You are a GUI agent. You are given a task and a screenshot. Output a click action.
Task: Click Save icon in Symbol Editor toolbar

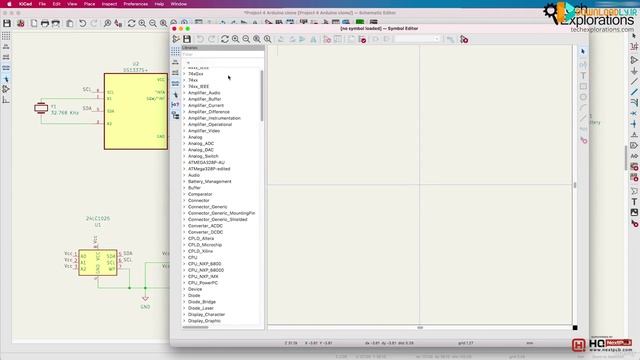click(187, 39)
